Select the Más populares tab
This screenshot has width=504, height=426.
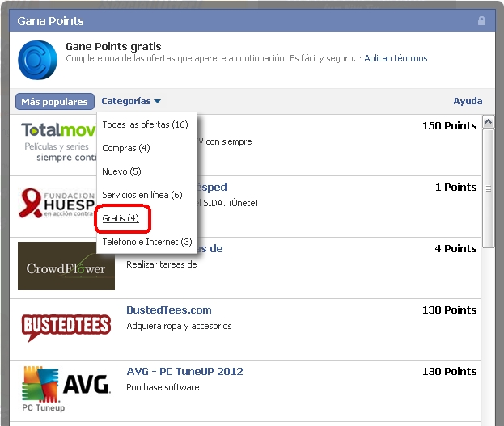click(x=55, y=102)
